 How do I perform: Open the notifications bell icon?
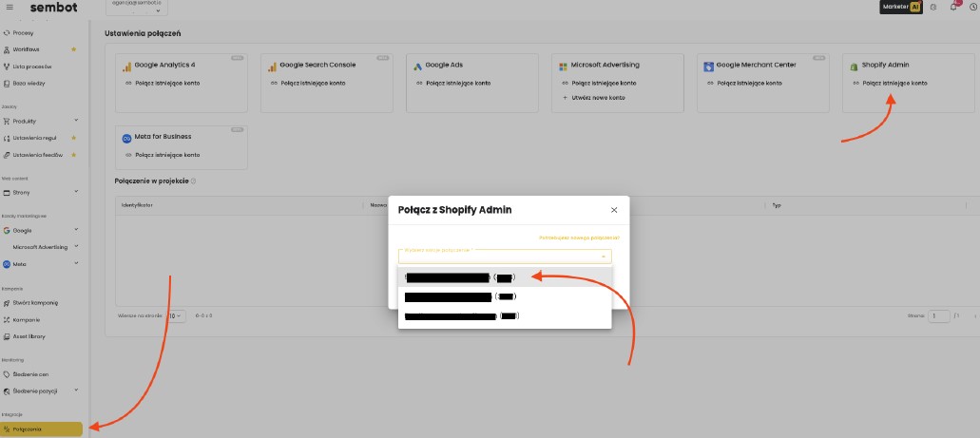click(x=953, y=7)
